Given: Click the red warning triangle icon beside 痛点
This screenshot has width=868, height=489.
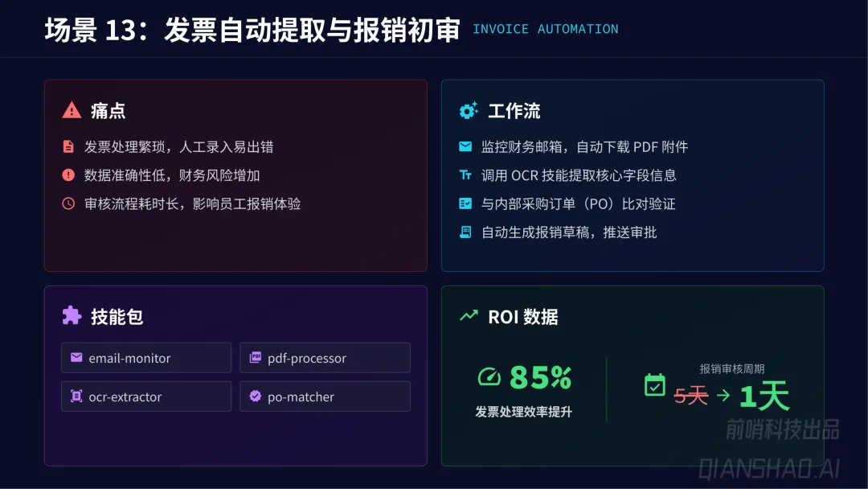Looking at the screenshot, I should click(72, 110).
